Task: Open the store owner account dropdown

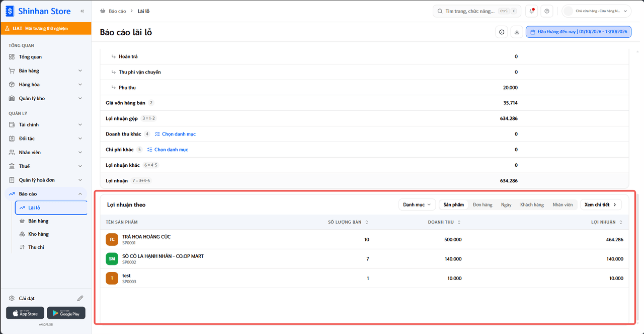Action: click(597, 11)
